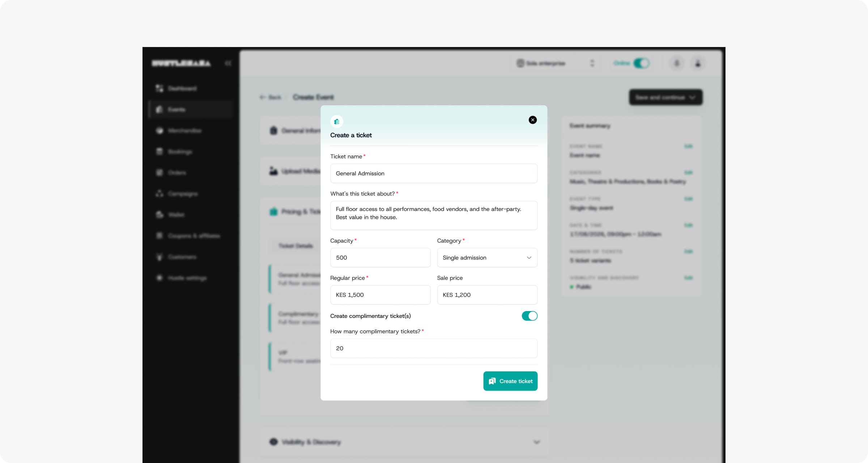Click Edit link beside Event type
The width and height of the screenshot is (868, 463).
coord(688,199)
